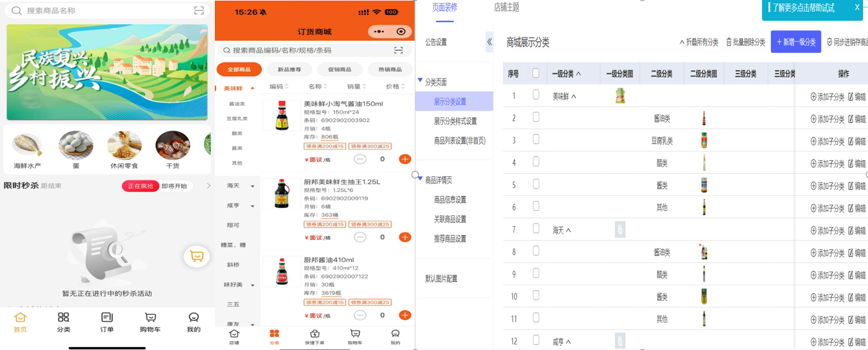Open 我的 in 订货商城 bottom bar
This screenshot has height=350, width=868.
[x=395, y=337]
